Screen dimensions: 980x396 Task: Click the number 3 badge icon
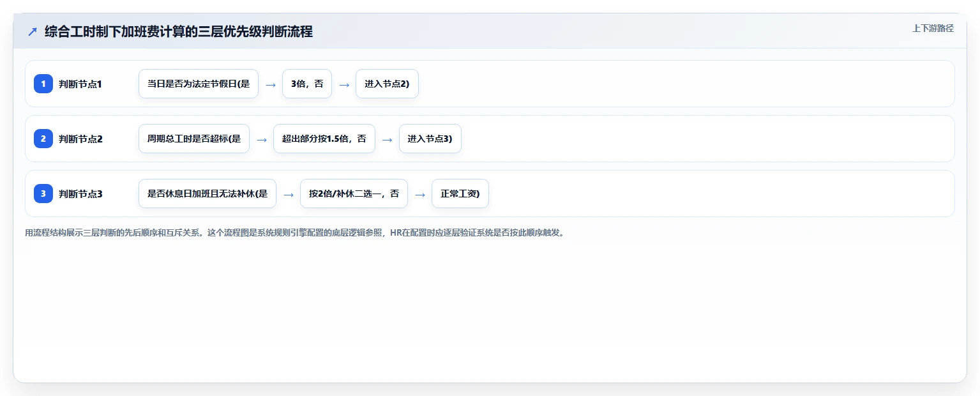43,194
